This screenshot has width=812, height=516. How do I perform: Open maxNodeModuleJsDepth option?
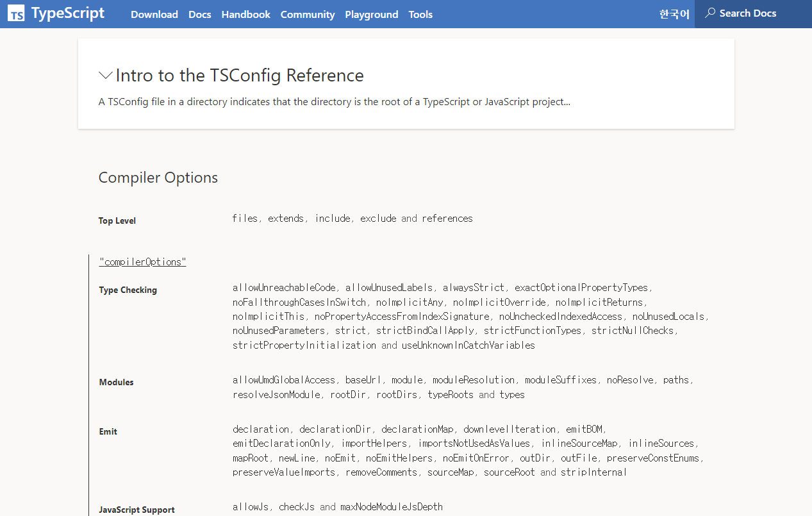pyautogui.click(x=391, y=507)
